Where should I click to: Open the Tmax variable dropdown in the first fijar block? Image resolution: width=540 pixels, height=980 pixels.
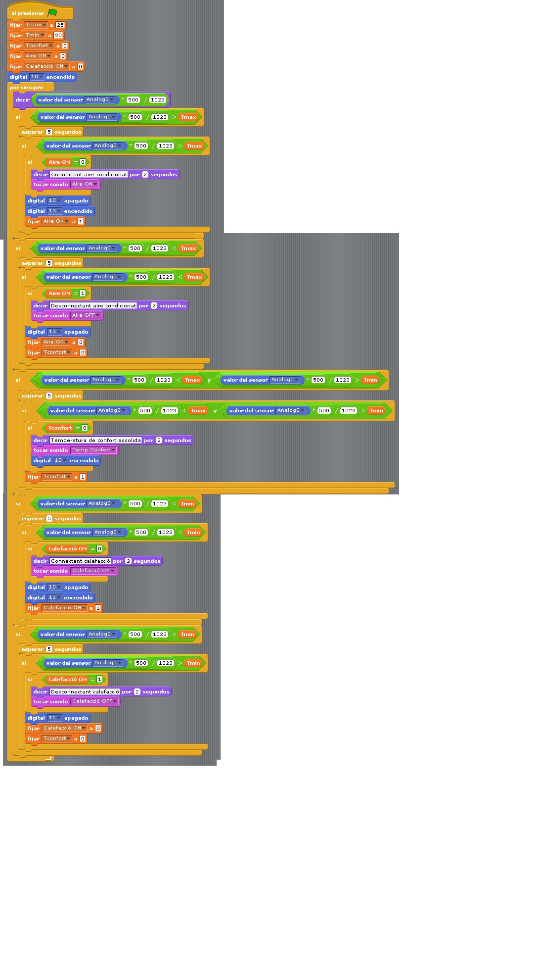44,25
